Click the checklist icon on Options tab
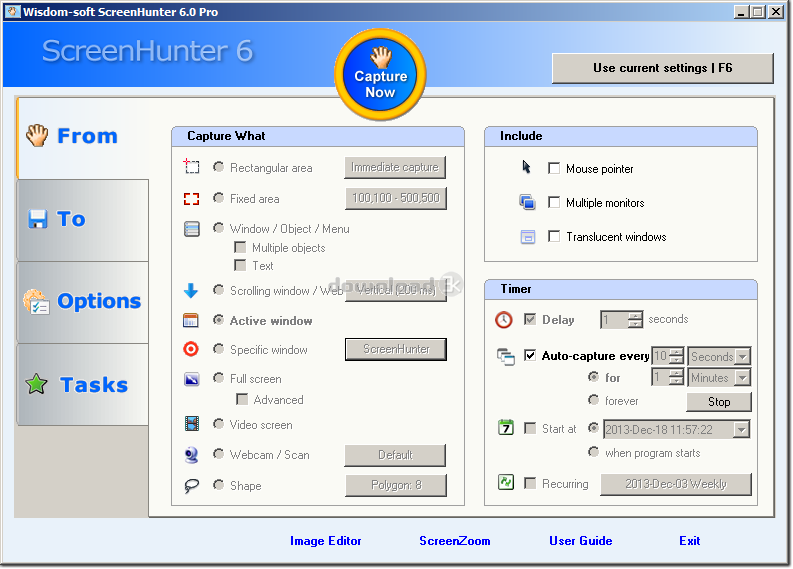 click(x=36, y=301)
